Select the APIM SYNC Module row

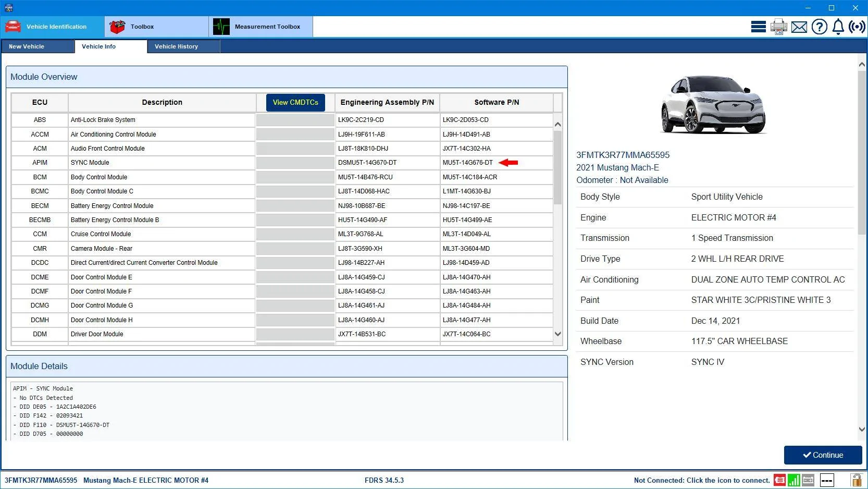pos(282,163)
